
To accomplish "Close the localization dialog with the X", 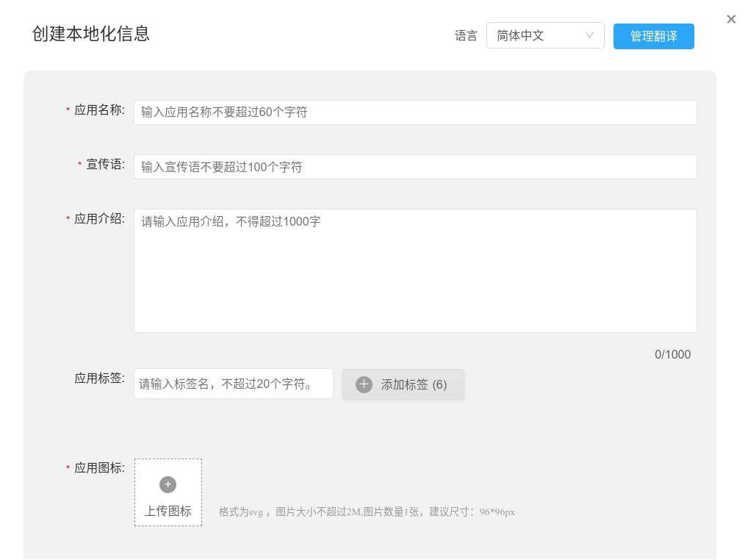I will coord(731,19).
